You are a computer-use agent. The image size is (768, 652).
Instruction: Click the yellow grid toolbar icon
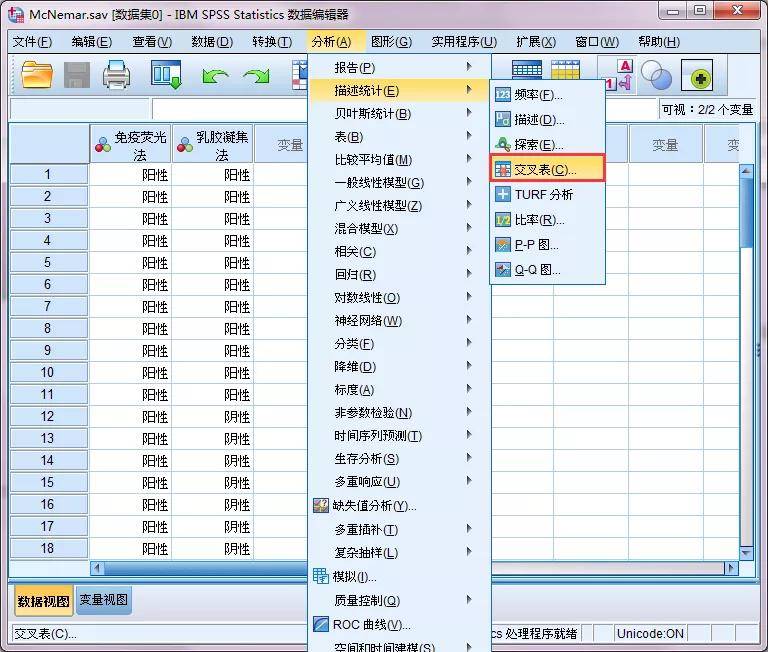point(565,70)
